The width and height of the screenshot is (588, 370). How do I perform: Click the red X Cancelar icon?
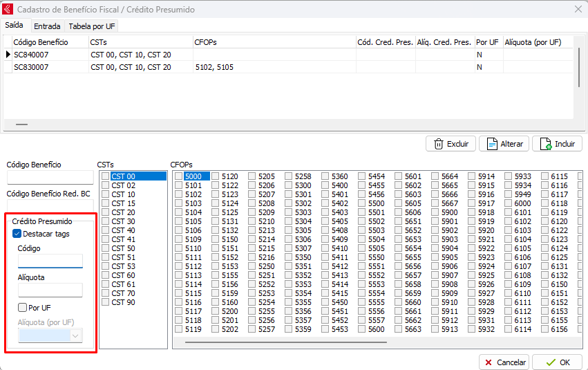coord(489,362)
